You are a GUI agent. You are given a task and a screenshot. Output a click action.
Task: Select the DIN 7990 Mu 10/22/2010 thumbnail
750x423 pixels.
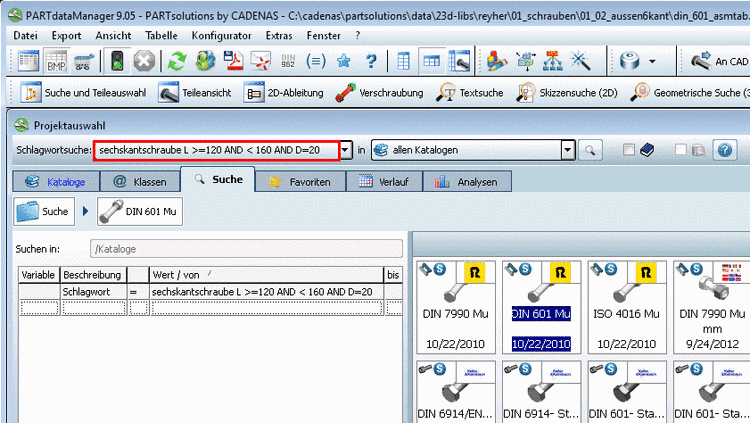(455, 307)
